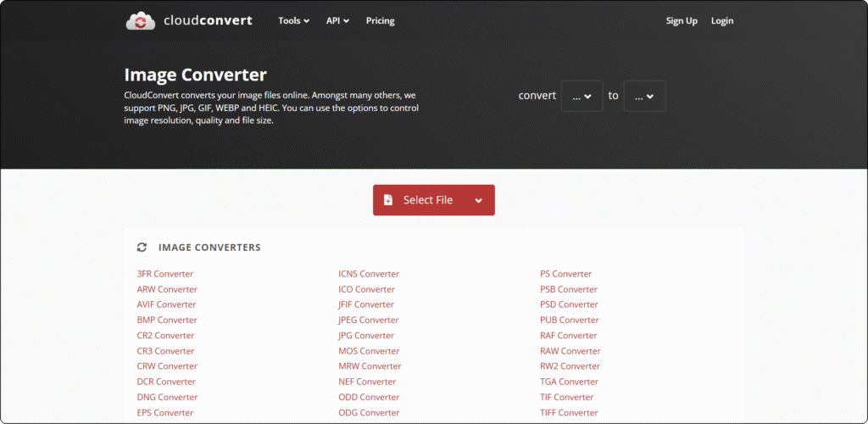Open the NEF Converter link
Viewport: 868px width, 424px height.
[367, 382]
